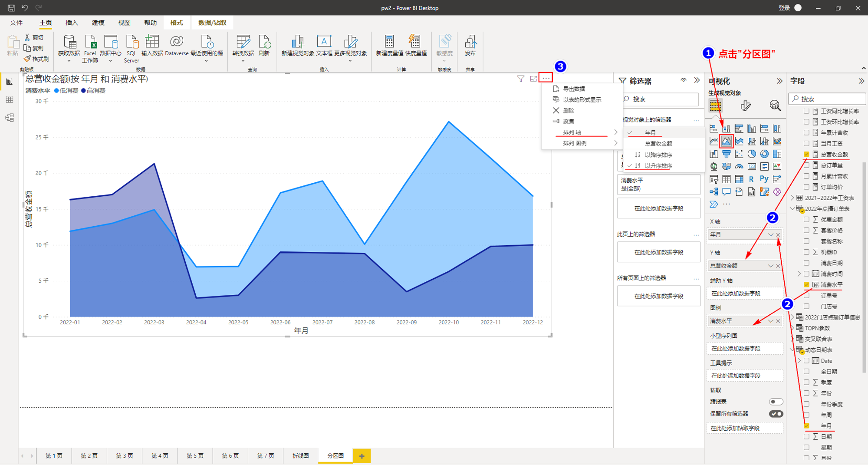Select the pie chart visual
Image resolution: width=868 pixels, height=465 pixels.
[752, 154]
